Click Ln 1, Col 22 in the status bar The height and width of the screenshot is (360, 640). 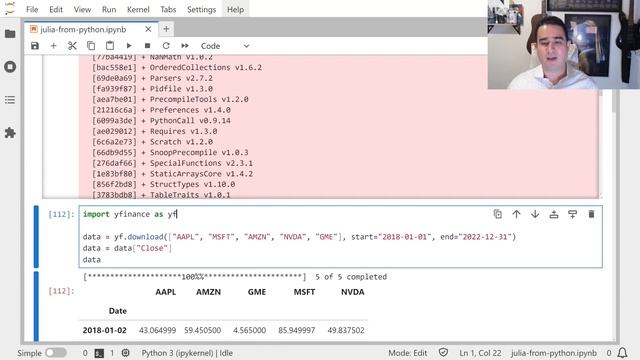tap(480, 353)
